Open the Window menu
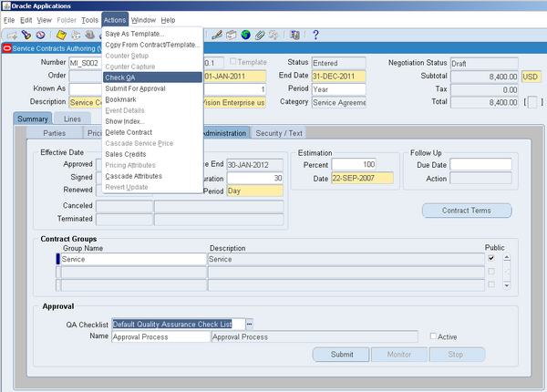The height and width of the screenshot is (392, 547). 143,20
